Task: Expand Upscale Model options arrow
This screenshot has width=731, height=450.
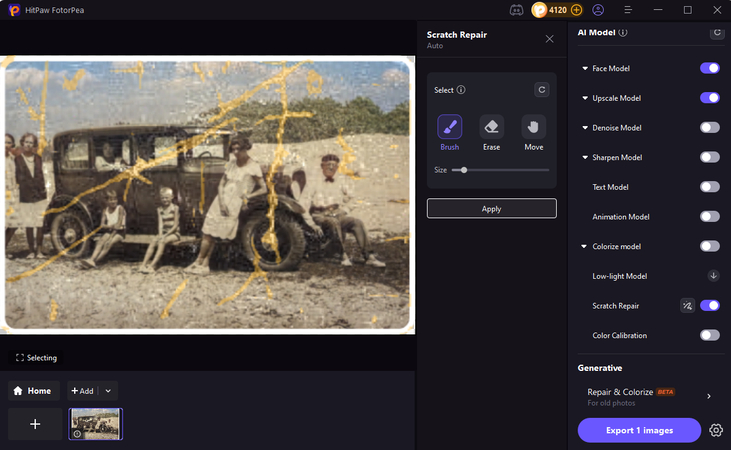Action: 585,98
